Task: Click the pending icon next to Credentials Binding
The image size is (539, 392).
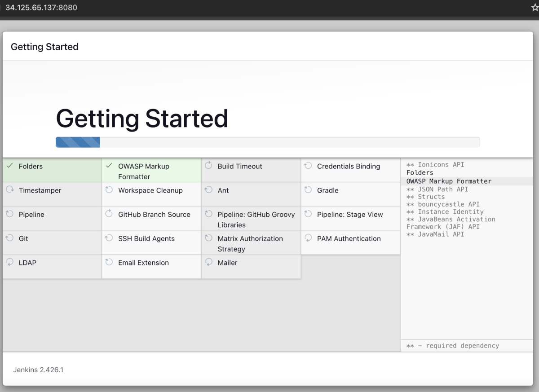Action: (x=308, y=166)
